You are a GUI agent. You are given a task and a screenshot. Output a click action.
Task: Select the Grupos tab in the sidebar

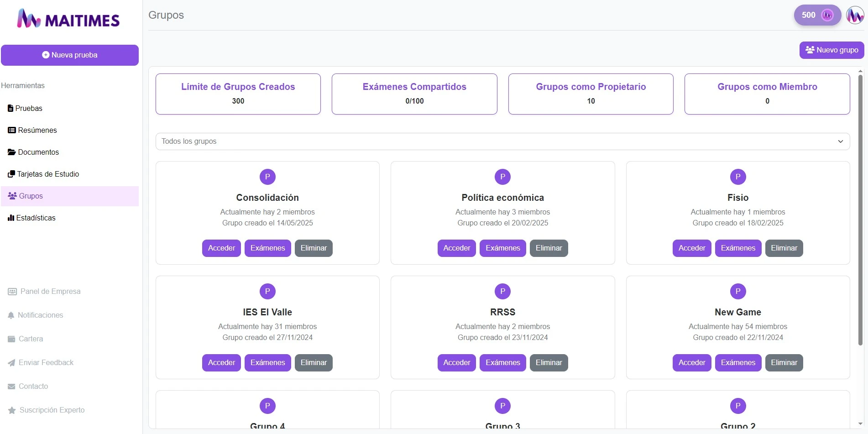[x=31, y=196]
